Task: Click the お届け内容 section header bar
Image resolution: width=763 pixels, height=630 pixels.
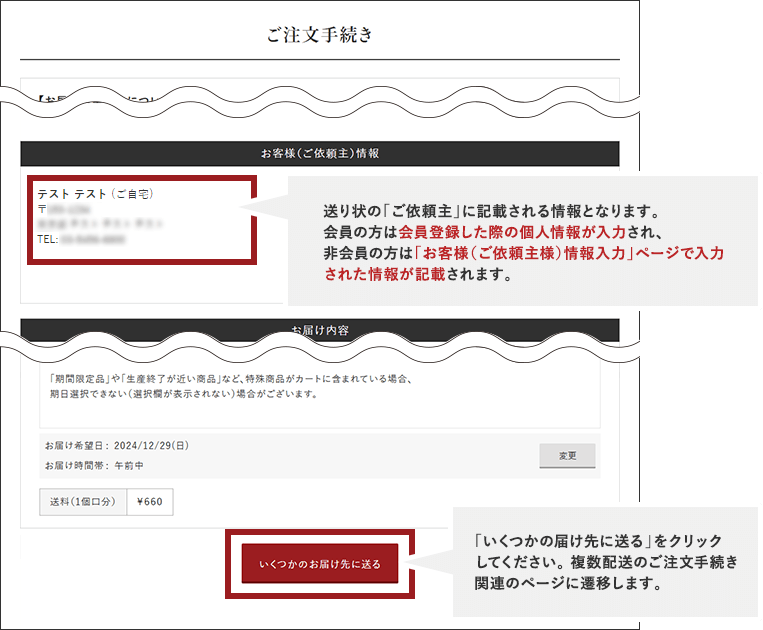Action: coord(319,329)
